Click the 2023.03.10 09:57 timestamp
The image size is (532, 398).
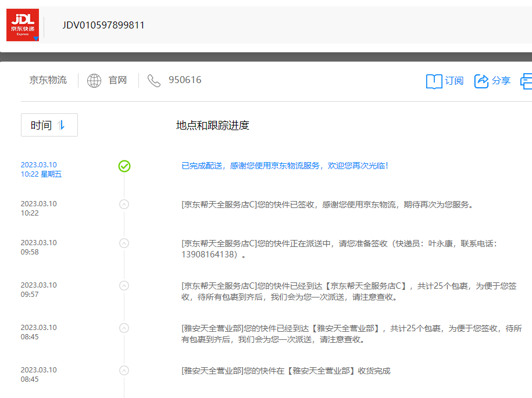pyautogui.click(x=39, y=290)
